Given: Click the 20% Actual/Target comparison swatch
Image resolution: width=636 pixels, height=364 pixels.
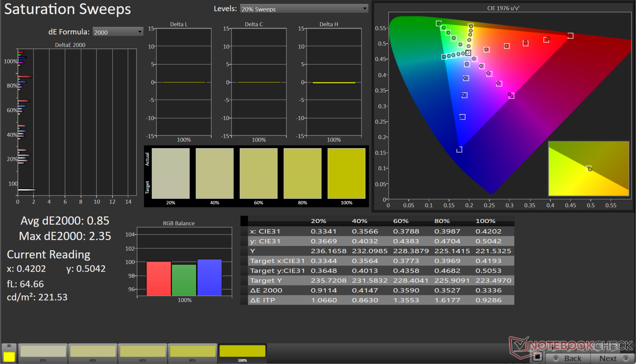Looking at the screenshot, I should coord(171,173).
